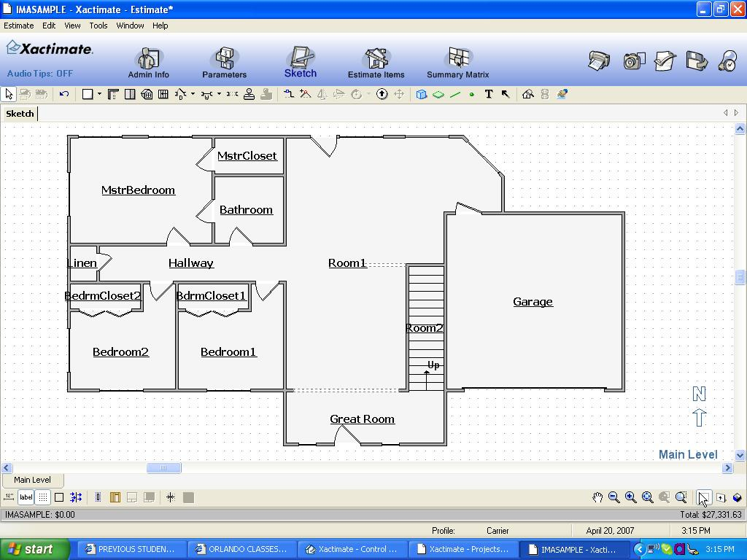Activate the hand pan tool
This screenshot has height=560, width=747.
[597, 497]
